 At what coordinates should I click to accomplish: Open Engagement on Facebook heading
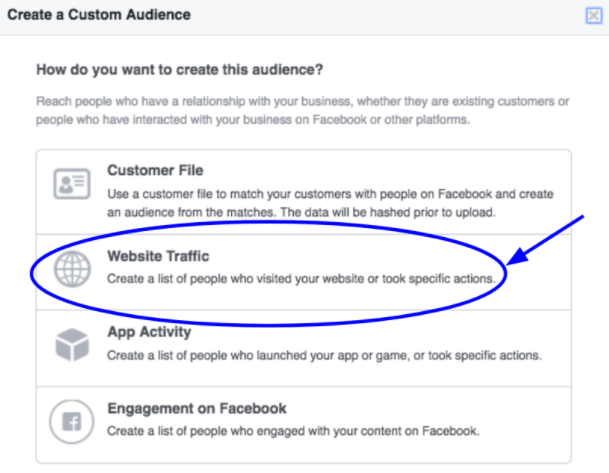point(197,409)
